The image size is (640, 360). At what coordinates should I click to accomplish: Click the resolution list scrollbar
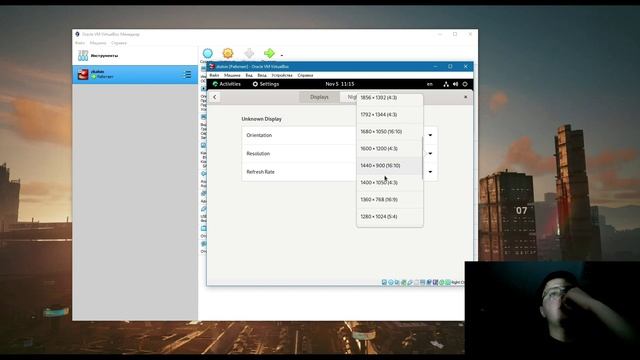(422, 158)
